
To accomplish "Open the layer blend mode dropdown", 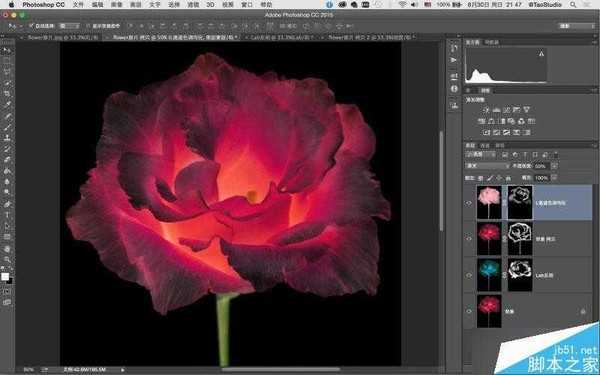I will coord(487,166).
